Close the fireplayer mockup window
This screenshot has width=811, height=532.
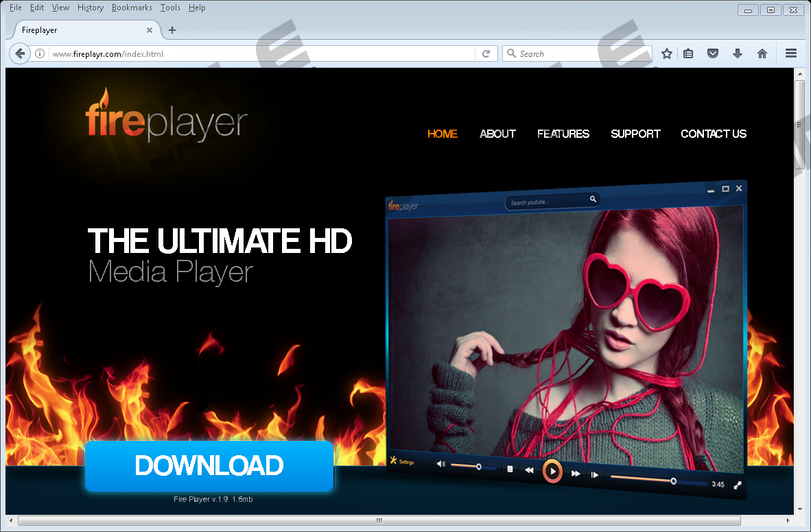739,189
